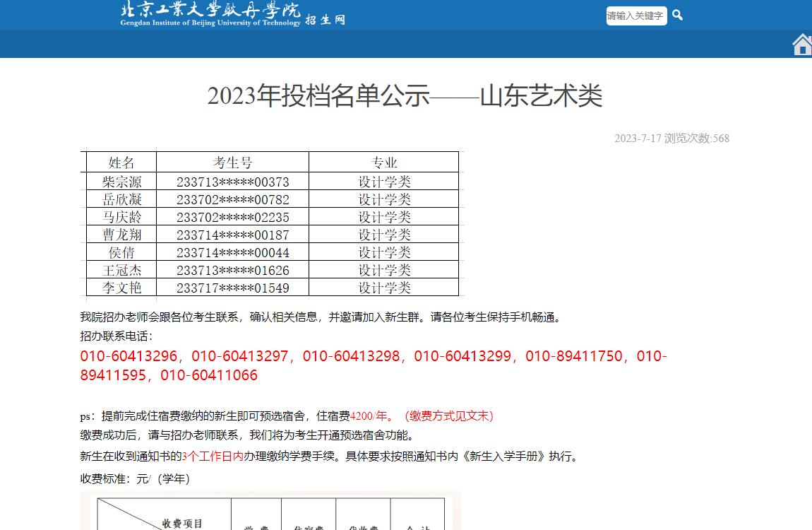Click phone number 010-60411066
Screen dimensions: 812x530
pyautogui.click(x=209, y=376)
